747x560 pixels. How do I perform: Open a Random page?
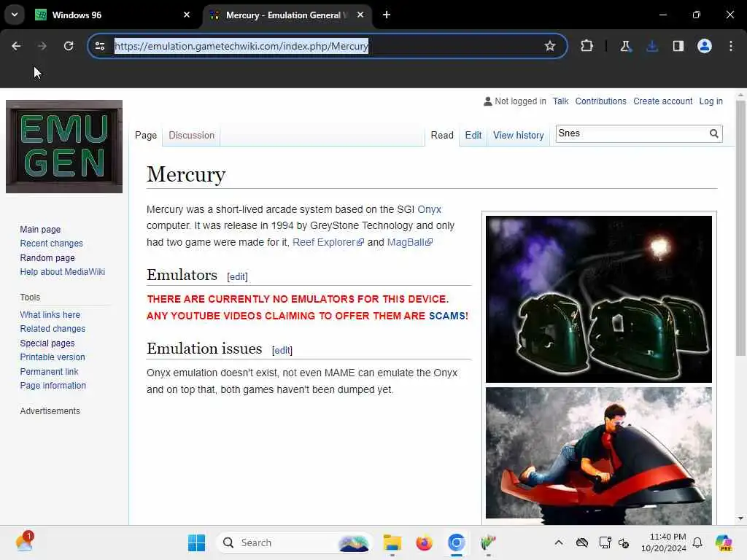[x=47, y=257]
